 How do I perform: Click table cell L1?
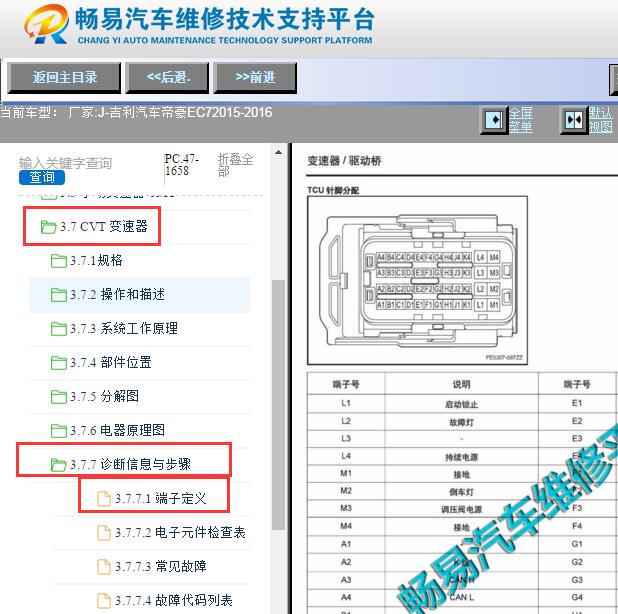(346, 403)
